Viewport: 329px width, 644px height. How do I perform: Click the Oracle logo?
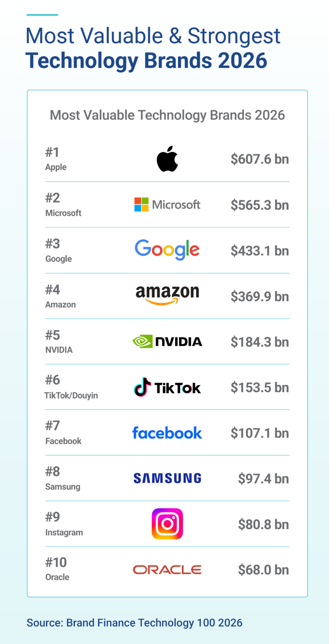click(167, 569)
